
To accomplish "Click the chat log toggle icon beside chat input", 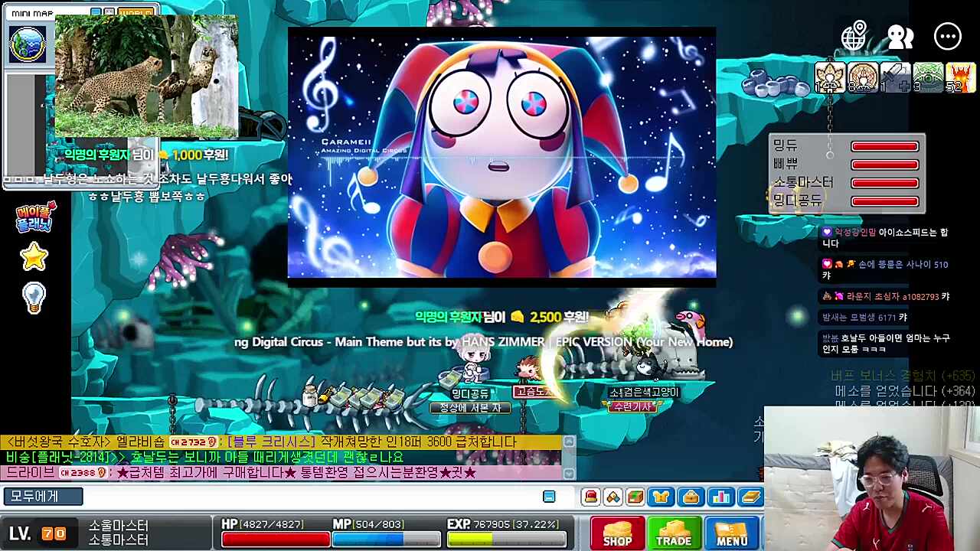I will tap(549, 497).
